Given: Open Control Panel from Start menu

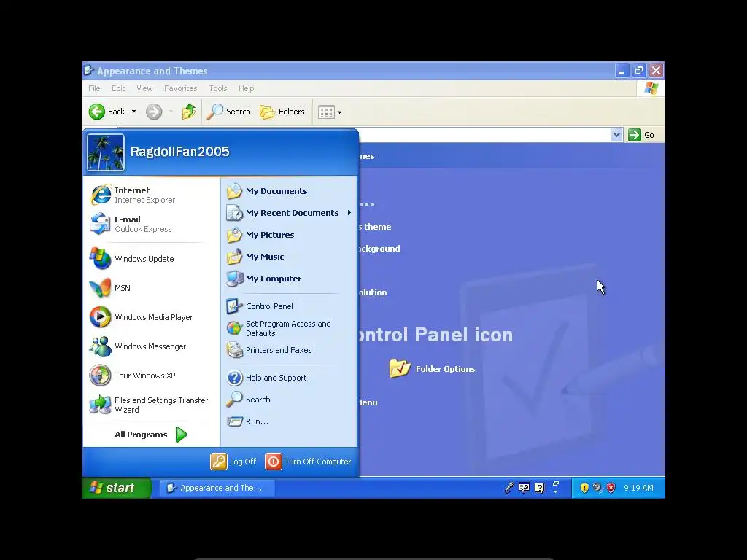Looking at the screenshot, I should (x=289, y=306).
